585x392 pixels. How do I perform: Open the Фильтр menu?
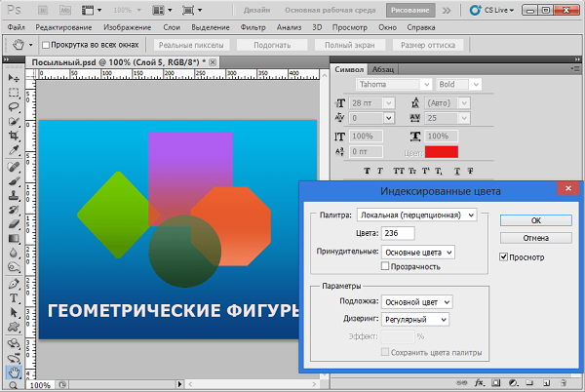(x=253, y=27)
